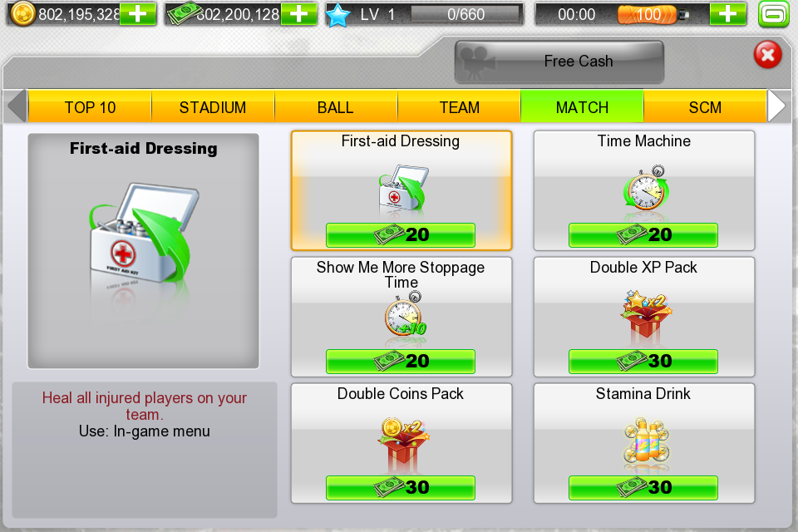Watch a video for Free Cash
Viewport: 798px width, 532px height.
[x=559, y=62]
